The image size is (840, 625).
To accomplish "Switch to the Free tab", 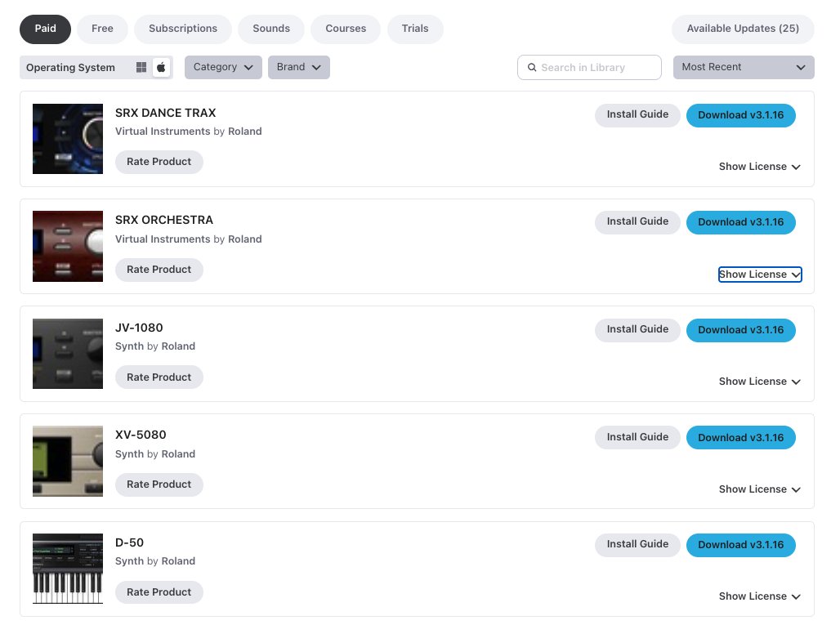I will coord(102,29).
